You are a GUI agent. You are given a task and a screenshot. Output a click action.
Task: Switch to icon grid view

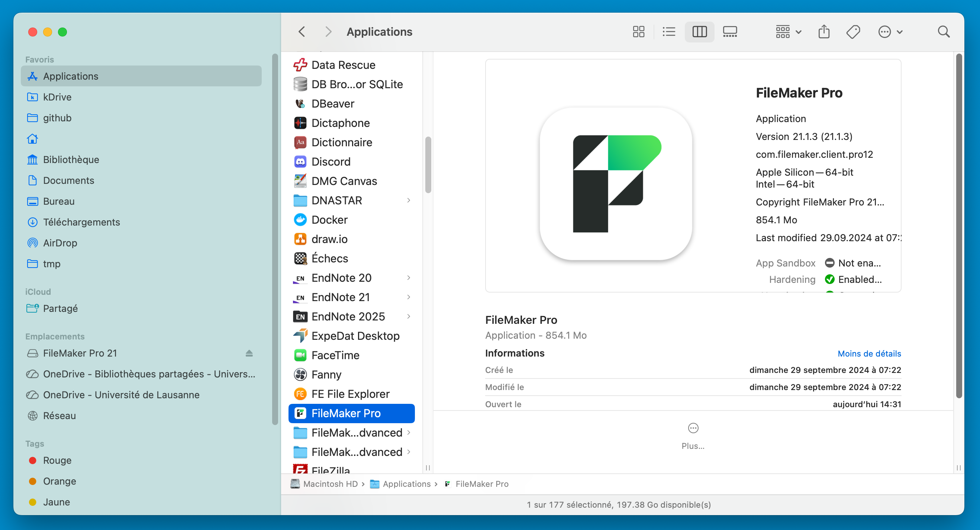point(638,32)
